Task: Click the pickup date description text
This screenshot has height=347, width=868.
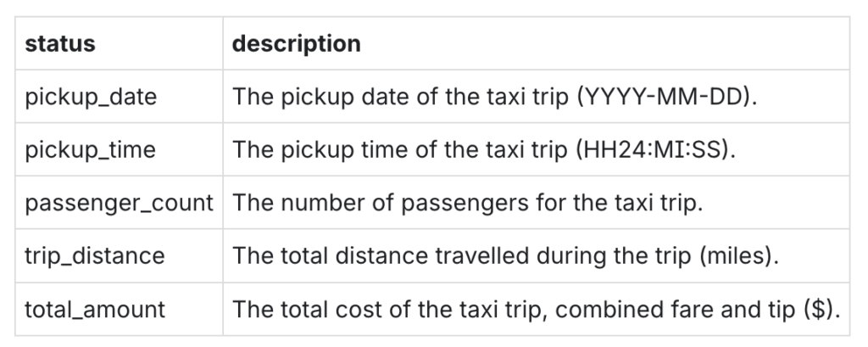Action: click(494, 97)
